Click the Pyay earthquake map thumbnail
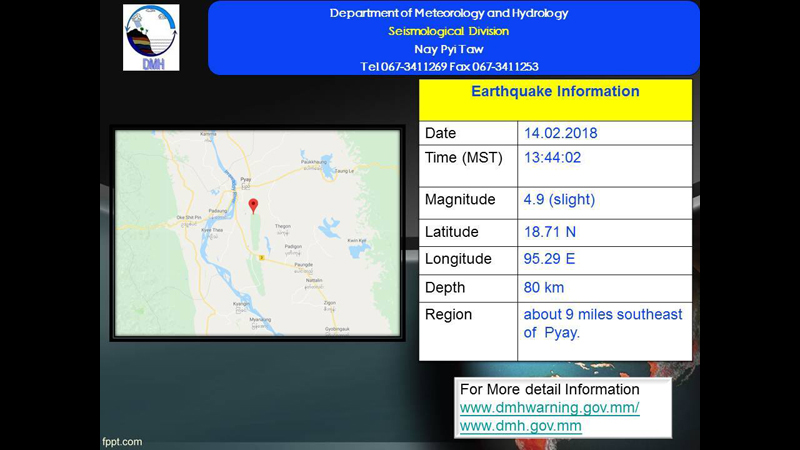The height and width of the screenshot is (450, 800). (258, 233)
